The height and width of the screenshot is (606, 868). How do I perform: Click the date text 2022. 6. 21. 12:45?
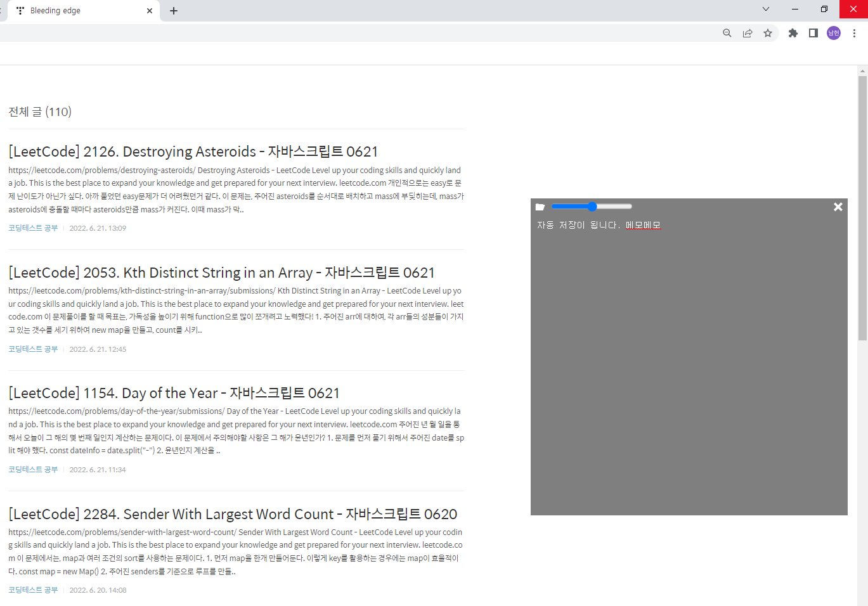tap(98, 349)
